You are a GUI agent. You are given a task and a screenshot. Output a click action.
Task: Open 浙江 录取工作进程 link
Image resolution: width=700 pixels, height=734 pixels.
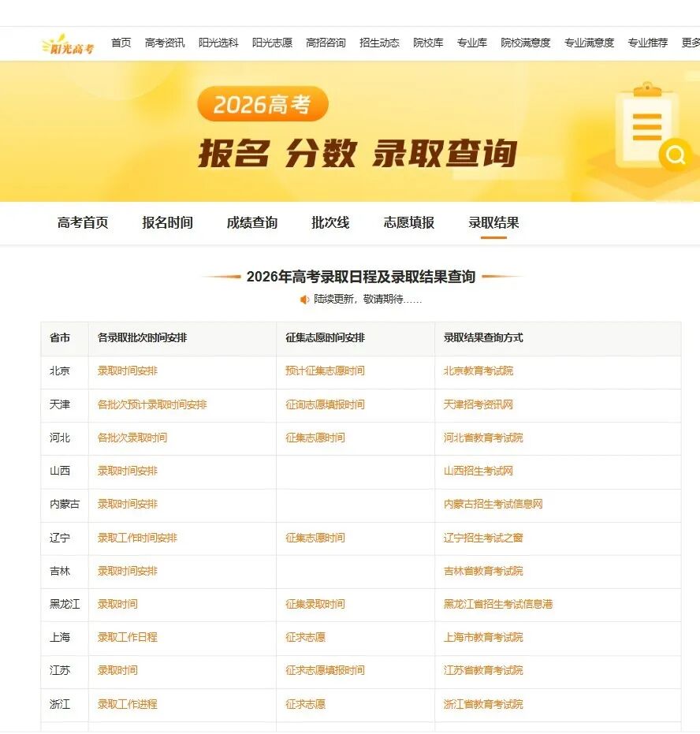(127, 705)
